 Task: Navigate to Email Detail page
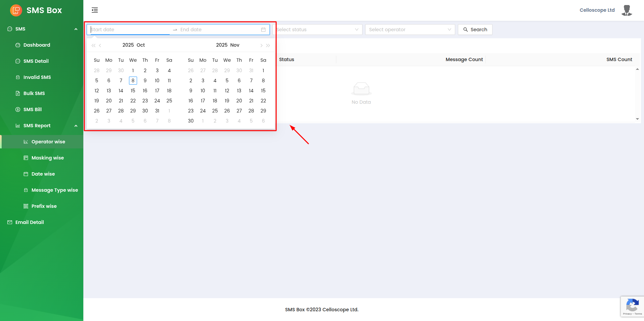30,222
